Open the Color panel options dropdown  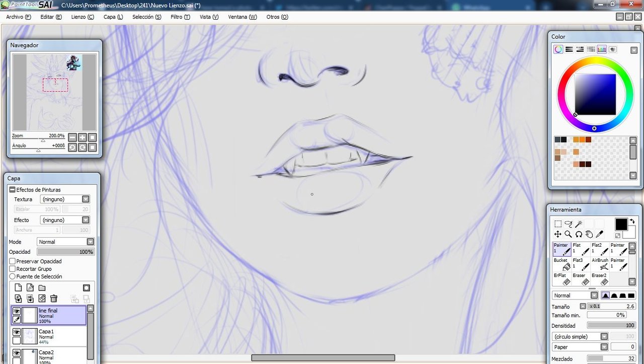pyautogui.click(x=633, y=50)
